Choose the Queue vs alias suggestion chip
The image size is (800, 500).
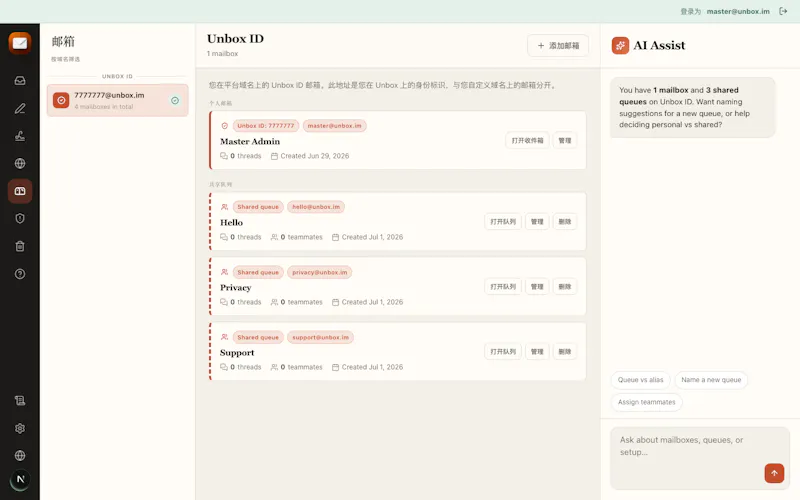pos(640,380)
